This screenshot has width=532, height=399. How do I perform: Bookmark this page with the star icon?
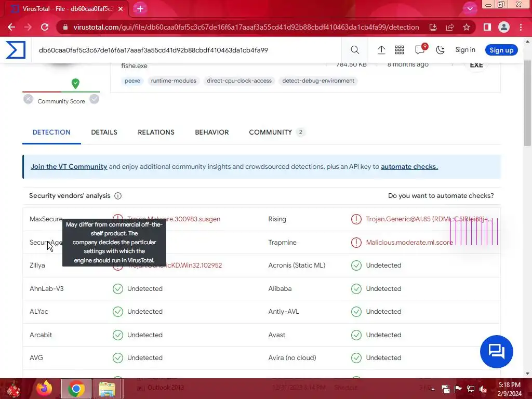(x=467, y=27)
